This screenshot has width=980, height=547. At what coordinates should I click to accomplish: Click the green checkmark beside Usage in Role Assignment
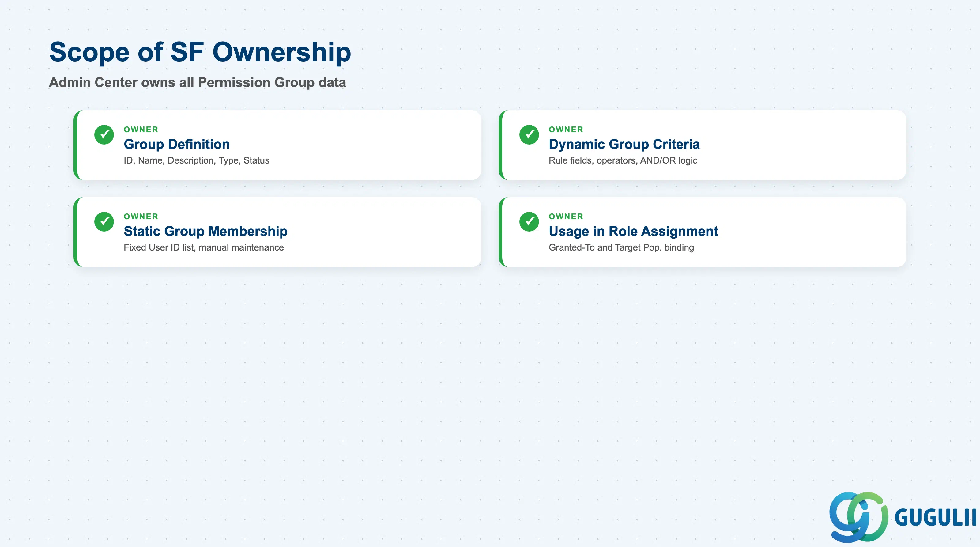click(x=529, y=222)
